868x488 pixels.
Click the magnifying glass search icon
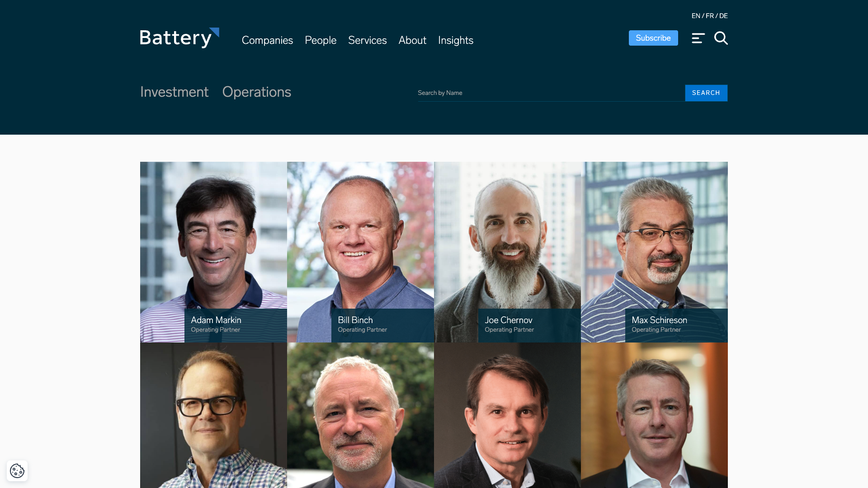[x=721, y=38]
